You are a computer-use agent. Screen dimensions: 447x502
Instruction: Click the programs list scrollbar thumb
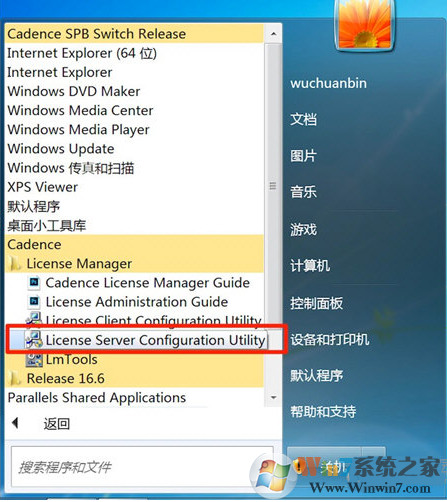pos(273,186)
